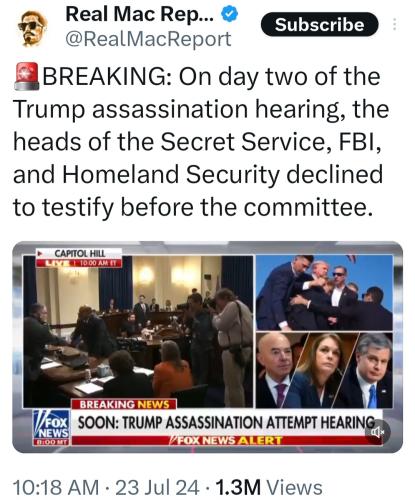Image resolution: width=415 pixels, height=500 pixels.
Task: Click the BREAKING NEWS banner in the video
Action: 124,404
